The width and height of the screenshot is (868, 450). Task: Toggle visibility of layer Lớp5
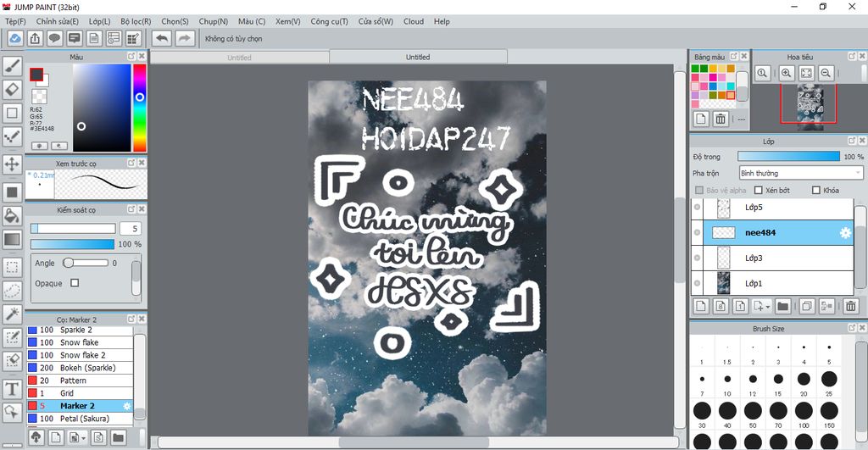pos(697,207)
